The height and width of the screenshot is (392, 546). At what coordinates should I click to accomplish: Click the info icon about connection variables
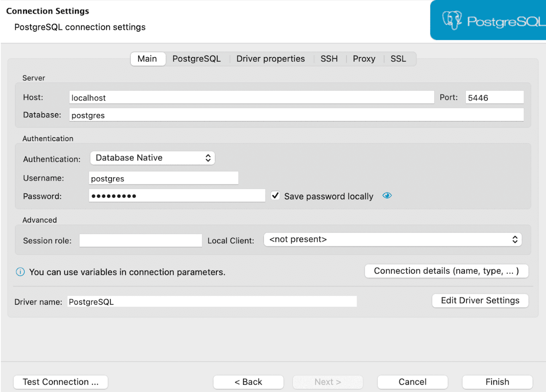[20, 272]
